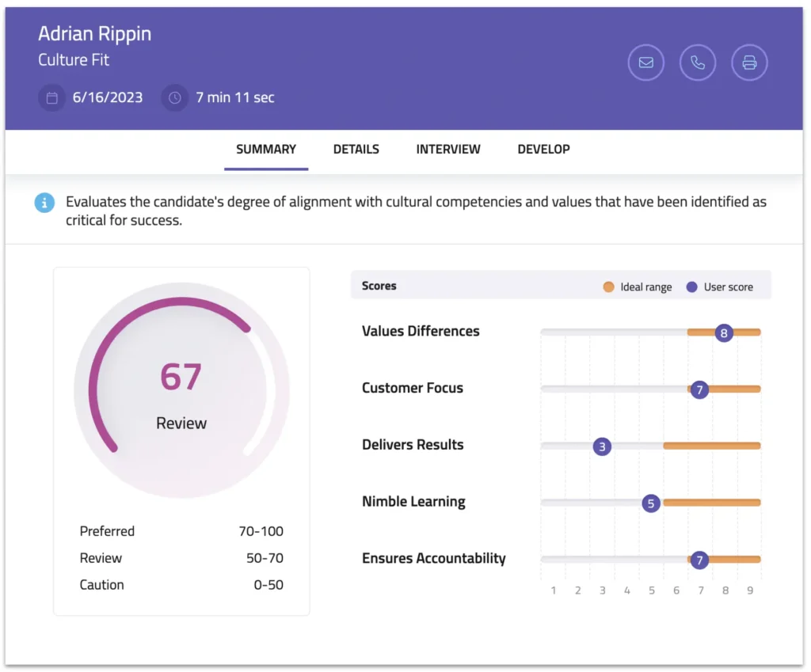811x672 pixels.
Task: Click the calendar icon beside 6/16/2023
Action: click(x=52, y=98)
